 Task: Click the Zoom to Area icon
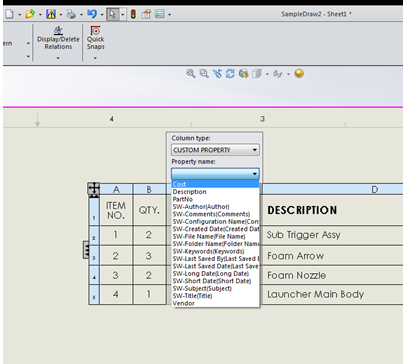tap(204, 73)
